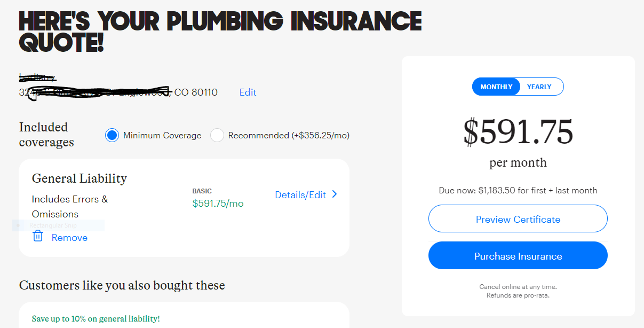The height and width of the screenshot is (328, 644).
Task: Click the Remove link for General Liability
Action: [69, 238]
